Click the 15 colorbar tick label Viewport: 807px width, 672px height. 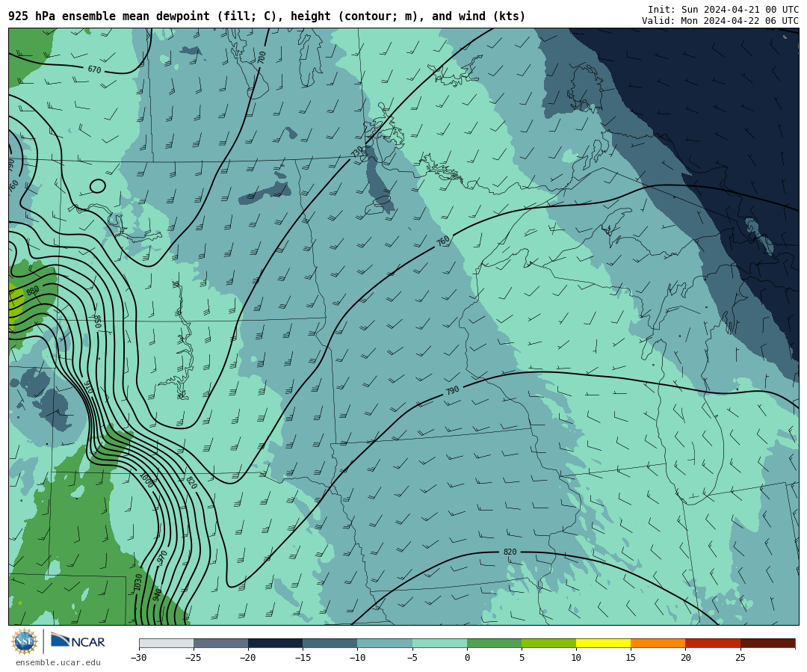tap(631, 658)
